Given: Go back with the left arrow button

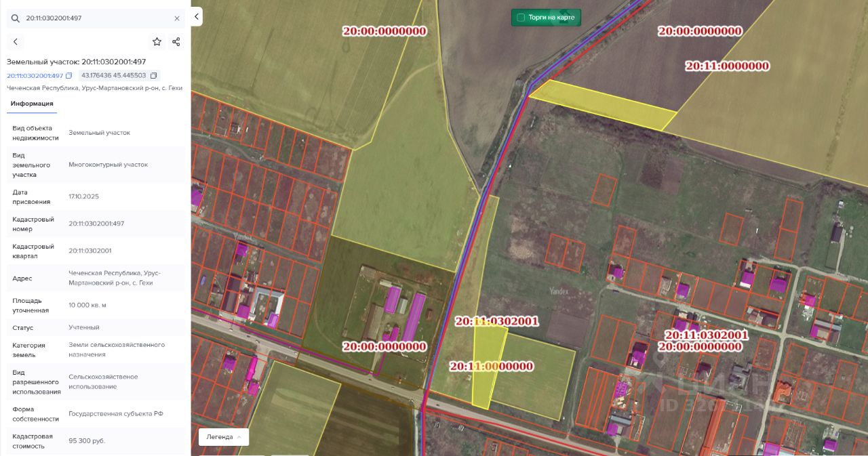Looking at the screenshot, I should [x=16, y=42].
